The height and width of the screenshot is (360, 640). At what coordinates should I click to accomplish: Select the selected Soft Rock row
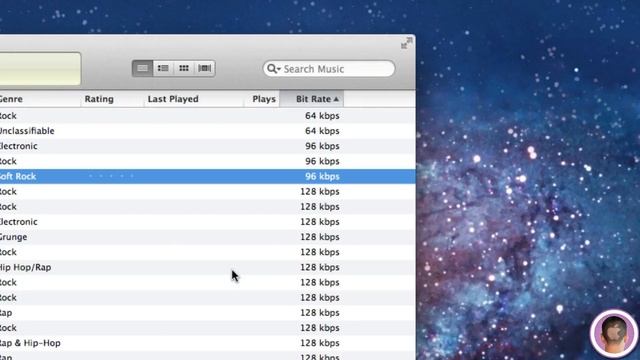point(208,176)
